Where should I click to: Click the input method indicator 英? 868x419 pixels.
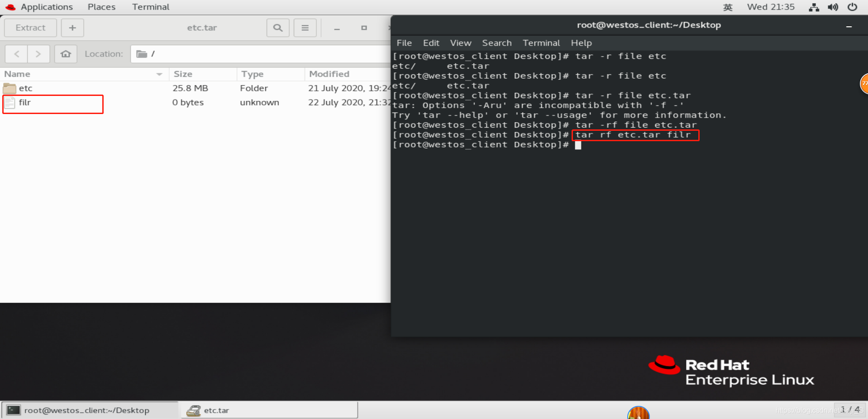[x=728, y=7]
